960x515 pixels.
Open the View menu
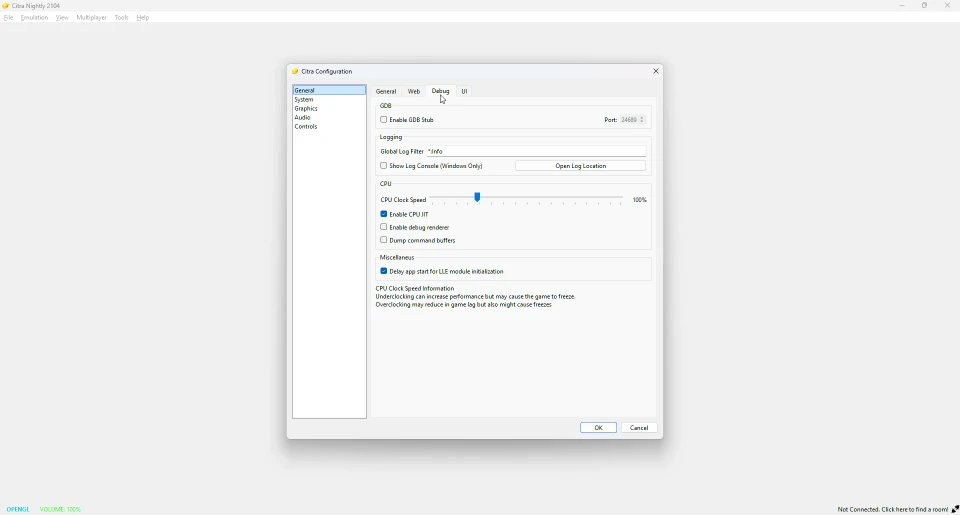point(62,18)
